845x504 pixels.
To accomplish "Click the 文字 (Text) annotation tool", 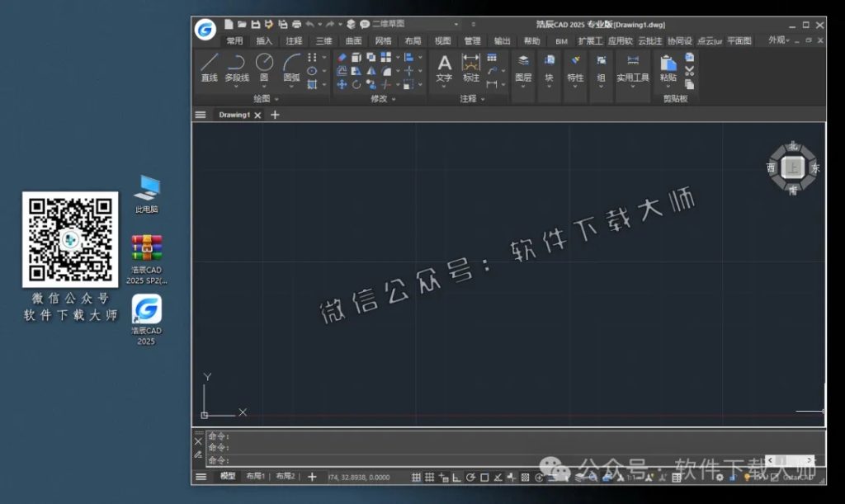I will (x=444, y=67).
